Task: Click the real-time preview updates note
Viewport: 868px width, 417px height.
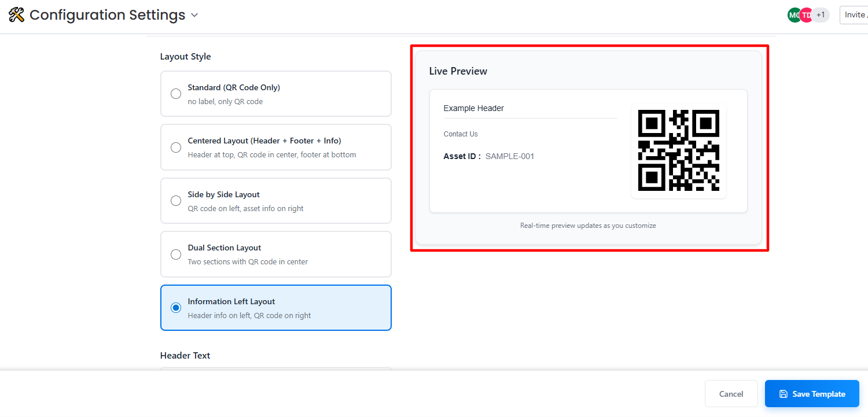Action: pos(588,226)
